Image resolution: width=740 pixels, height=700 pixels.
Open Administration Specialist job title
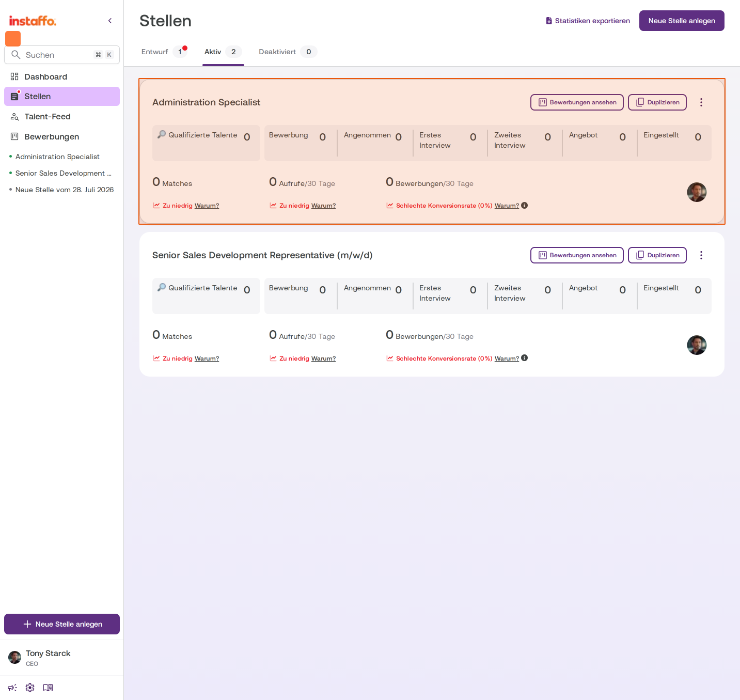pyautogui.click(x=206, y=102)
